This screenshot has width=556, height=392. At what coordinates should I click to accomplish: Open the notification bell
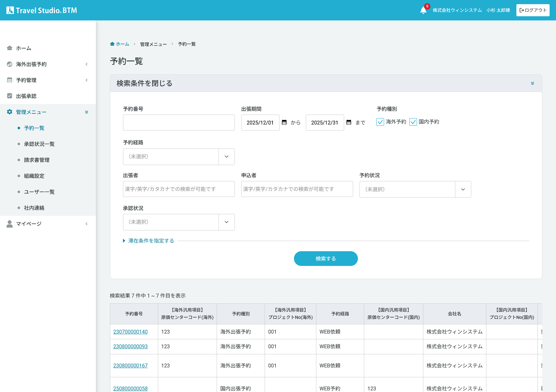click(423, 10)
